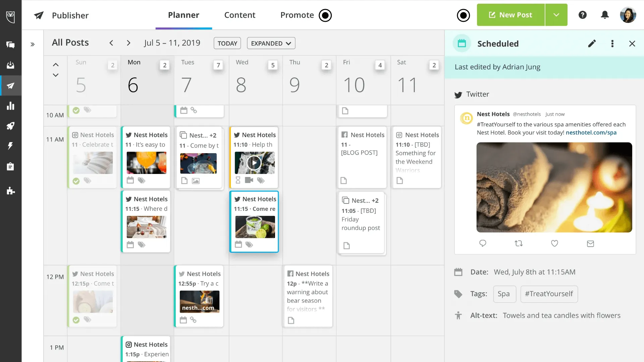Switch to the Promote tab
Image resolution: width=644 pixels, height=362 pixels.
(297, 15)
